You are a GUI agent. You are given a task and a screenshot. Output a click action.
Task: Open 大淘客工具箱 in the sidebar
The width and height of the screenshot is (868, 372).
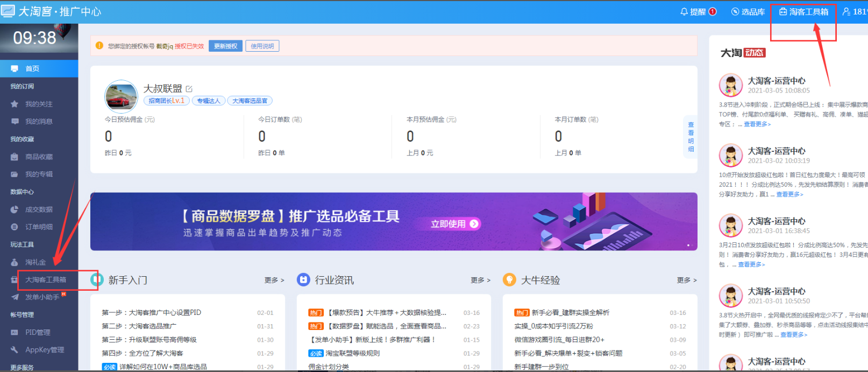tap(46, 280)
